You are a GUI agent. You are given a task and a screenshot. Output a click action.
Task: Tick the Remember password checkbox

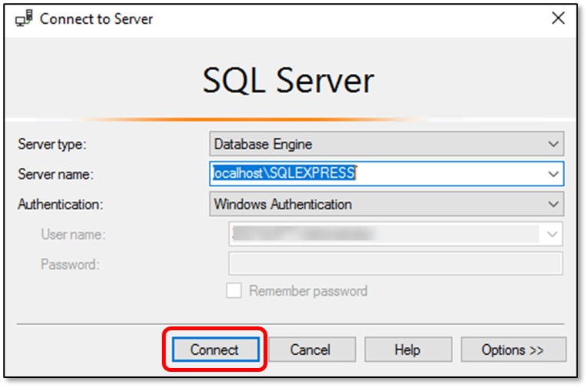click(x=234, y=291)
